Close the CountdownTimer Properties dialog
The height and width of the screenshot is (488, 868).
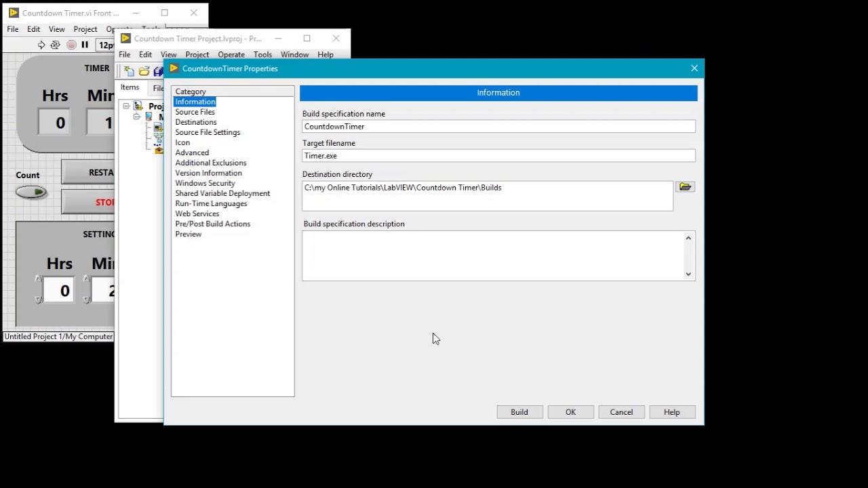694,68
